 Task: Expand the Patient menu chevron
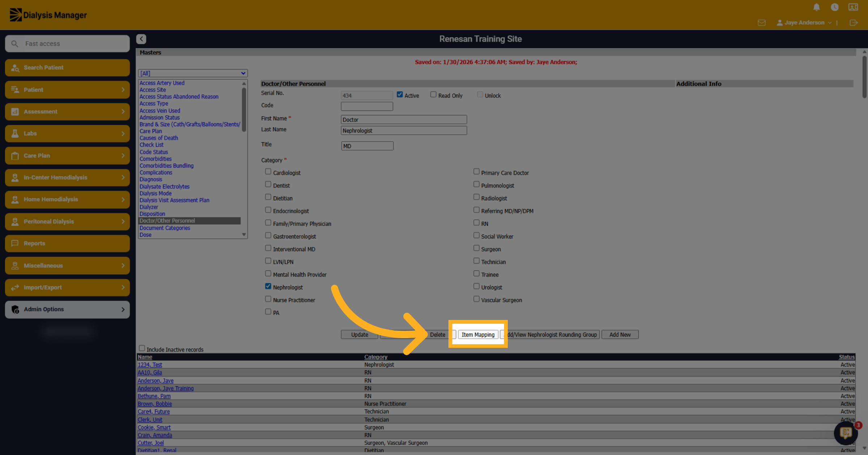pos(123,90)
